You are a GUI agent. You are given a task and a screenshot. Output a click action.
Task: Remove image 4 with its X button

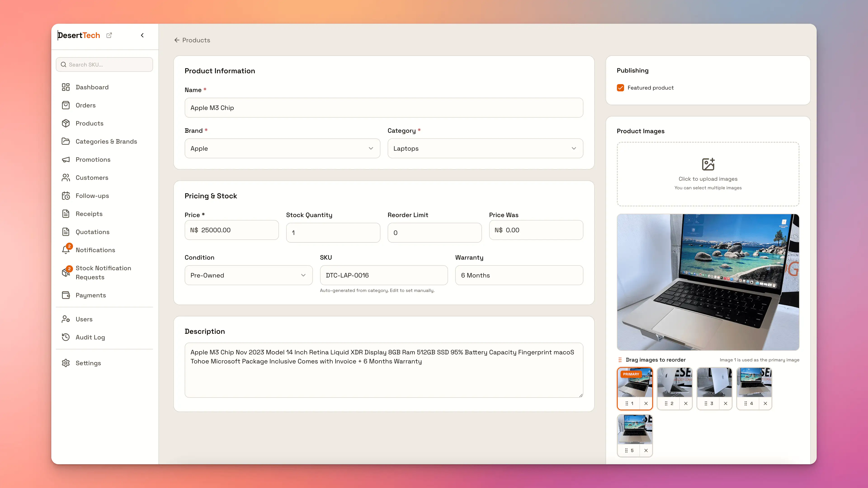coord(765,403)
